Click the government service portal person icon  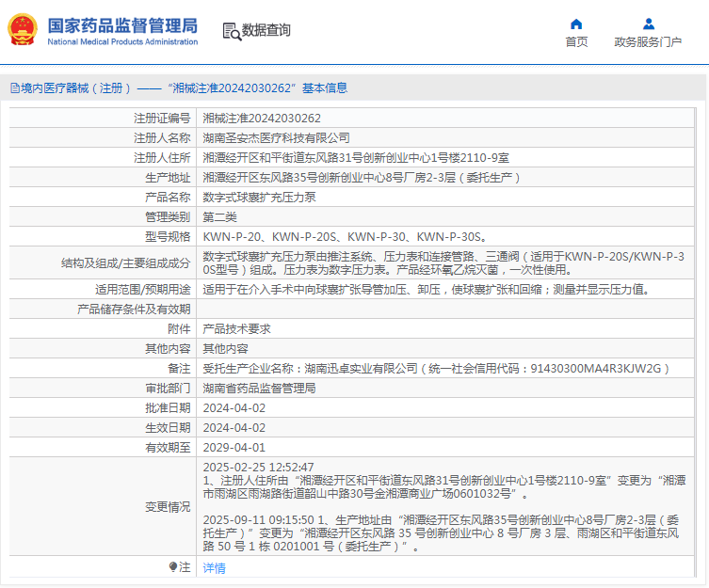(x=649, y=24)
